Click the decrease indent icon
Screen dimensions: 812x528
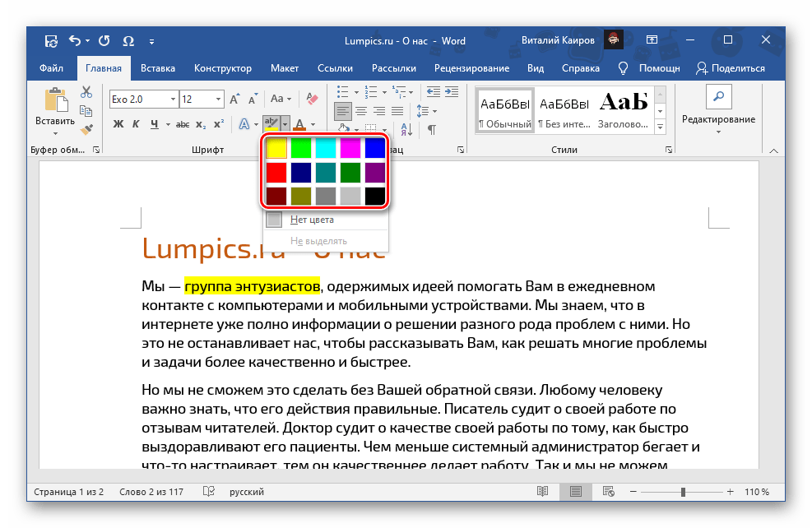point(434,91)
